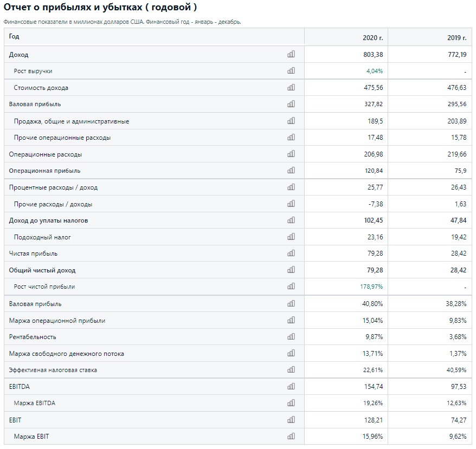Open chart for Рост чистой прибыли row
This screenshot has height=449, width=476.
pos(291,286)
